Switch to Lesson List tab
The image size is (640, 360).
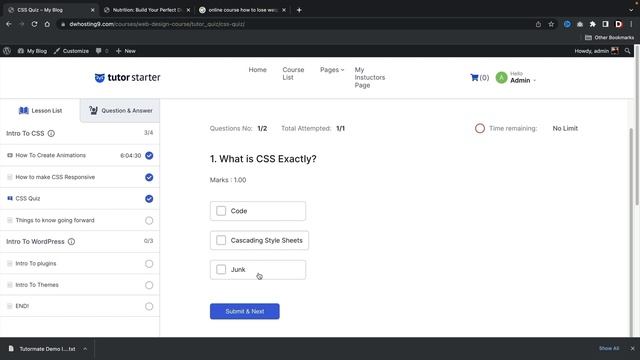pos(40,111)
